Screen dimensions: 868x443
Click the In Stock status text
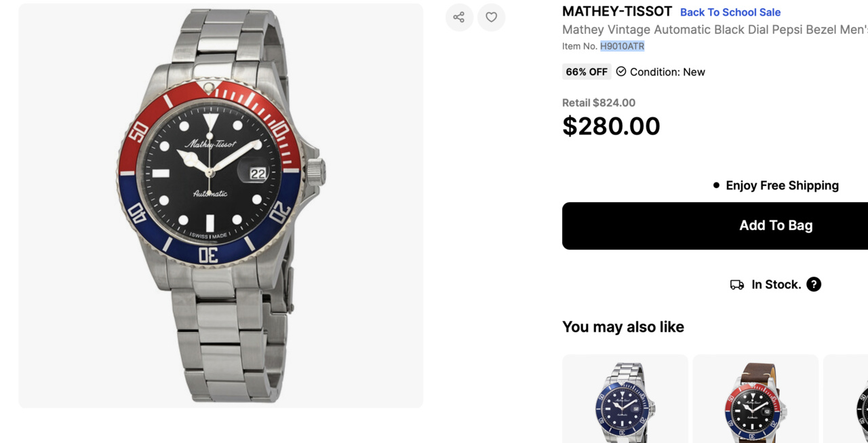(x=776, y=285)
